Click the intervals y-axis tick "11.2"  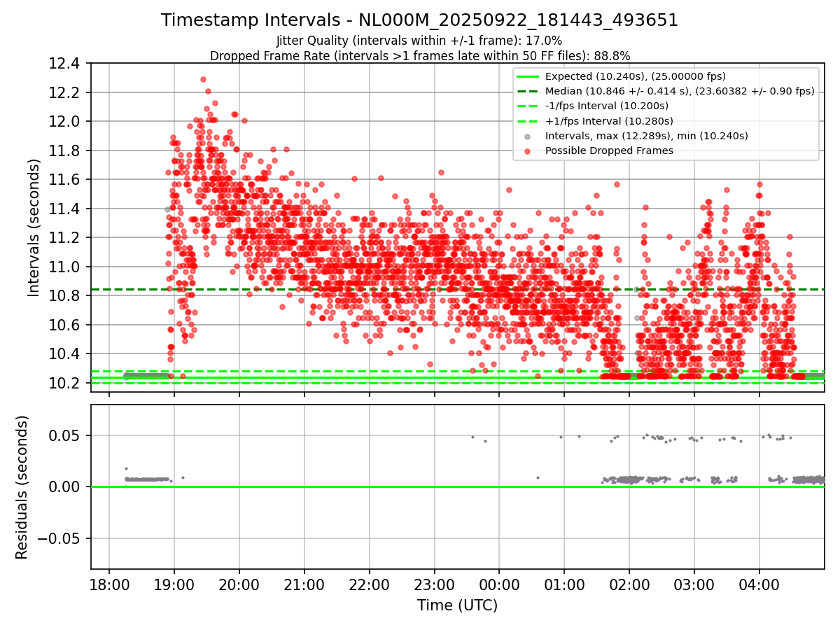pos(64,238)
